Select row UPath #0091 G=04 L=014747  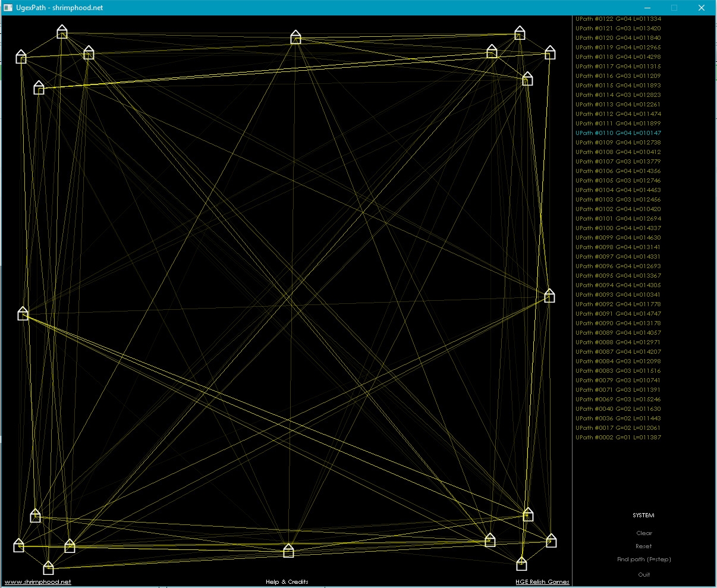(618, 314)
